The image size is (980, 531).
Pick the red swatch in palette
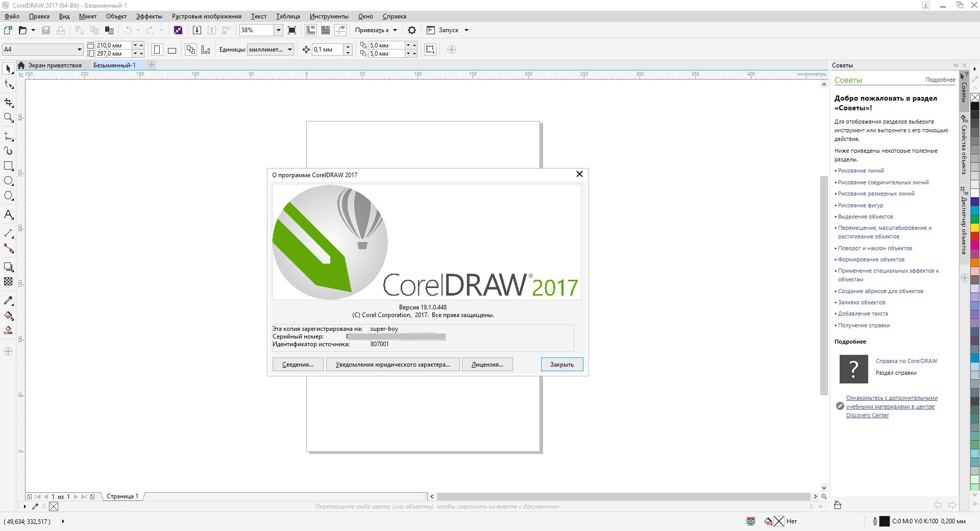(975, 236)
